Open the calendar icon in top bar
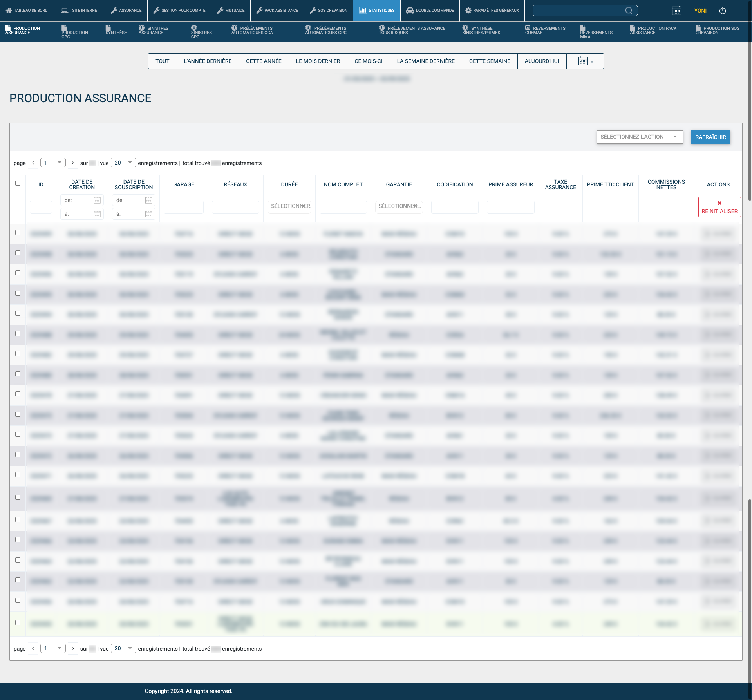 [676, 11]
